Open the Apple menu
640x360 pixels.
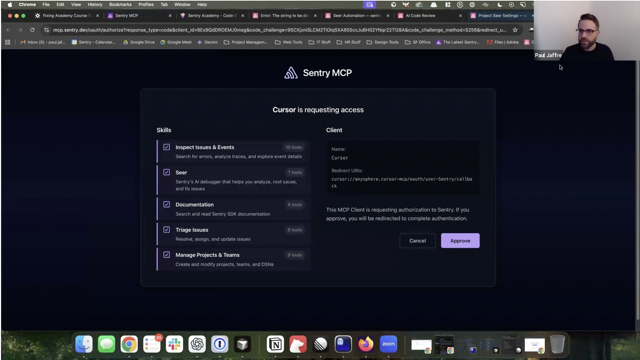pos(9,4)
